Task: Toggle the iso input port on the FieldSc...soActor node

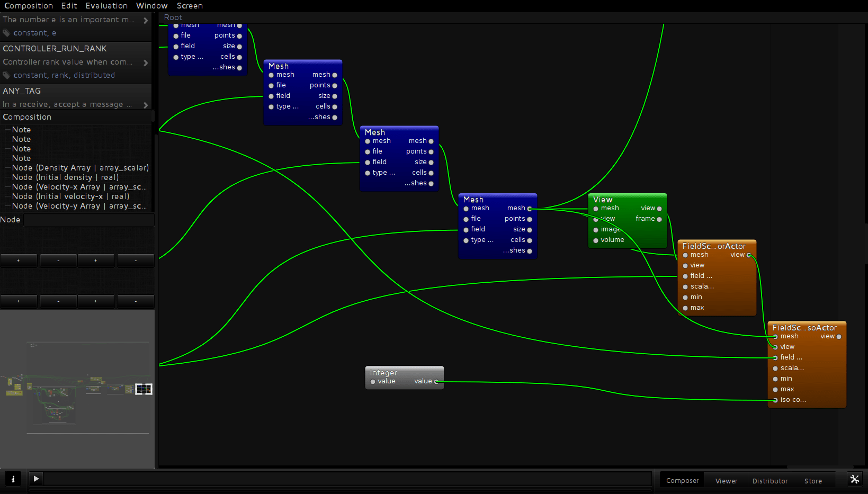Action: [x=774, y=400]
